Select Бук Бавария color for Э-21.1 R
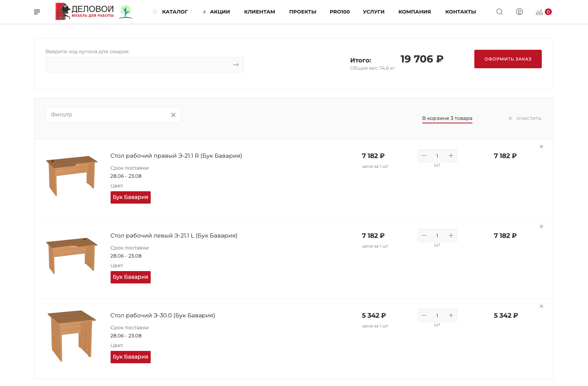This screenshot has width=588, height=386. [x=130, y=197]
